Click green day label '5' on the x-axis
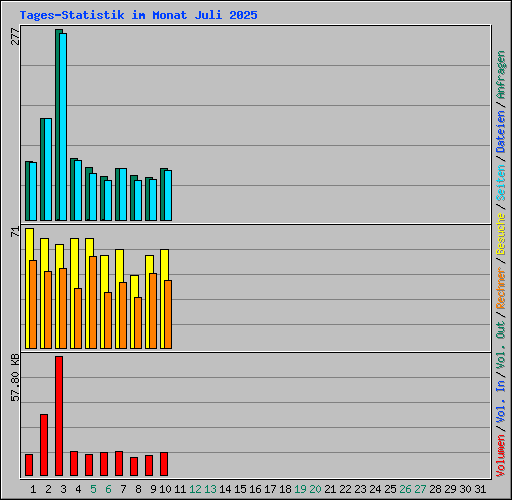The height and width of the screenshot is (500, 512). [93, 489]
